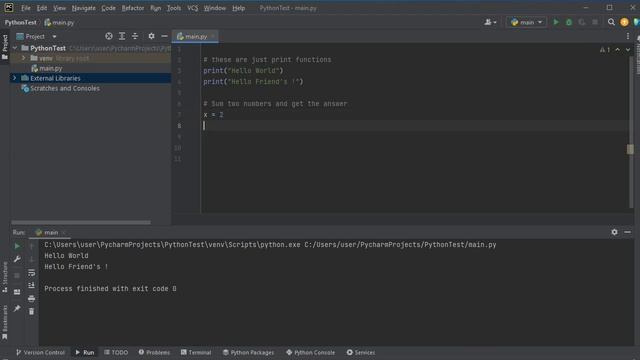
Task: Open the TODO tool window
Action: click(116, 352)
